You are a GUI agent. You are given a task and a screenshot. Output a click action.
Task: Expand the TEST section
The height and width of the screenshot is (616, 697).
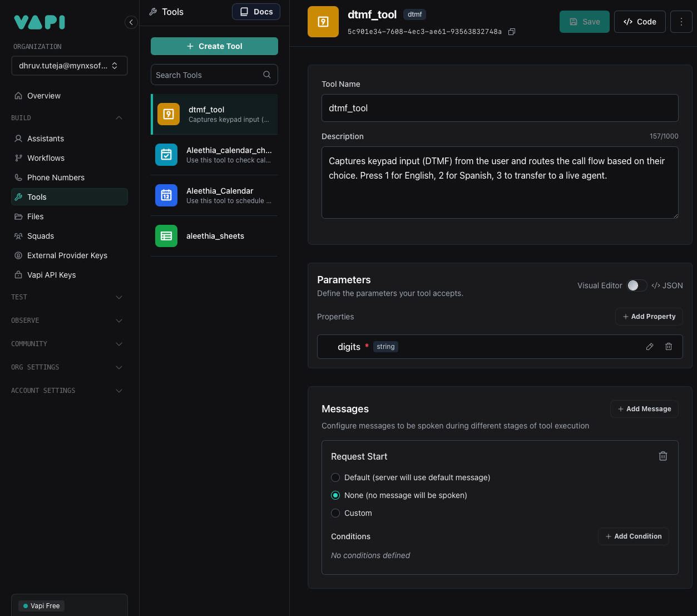point(119,297)
